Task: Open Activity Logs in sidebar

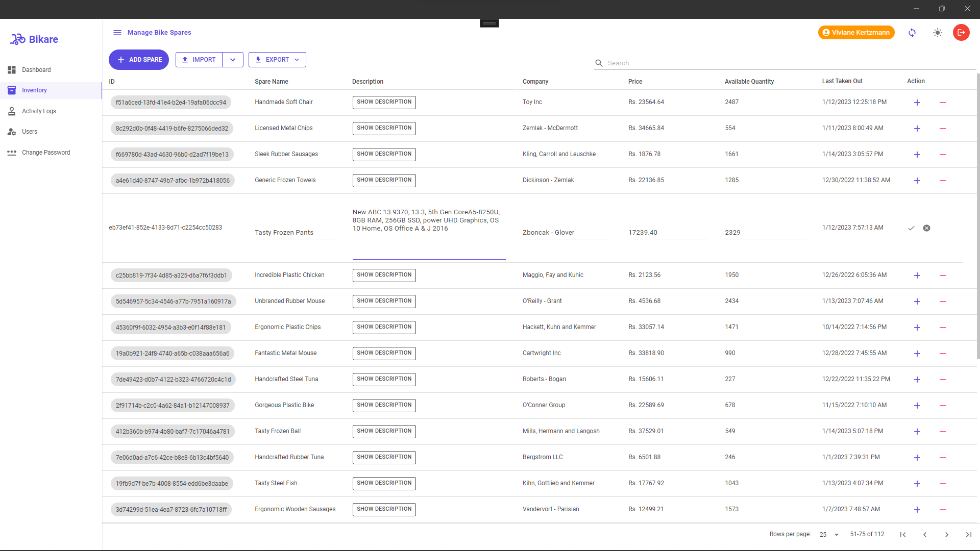Action: 39,111
